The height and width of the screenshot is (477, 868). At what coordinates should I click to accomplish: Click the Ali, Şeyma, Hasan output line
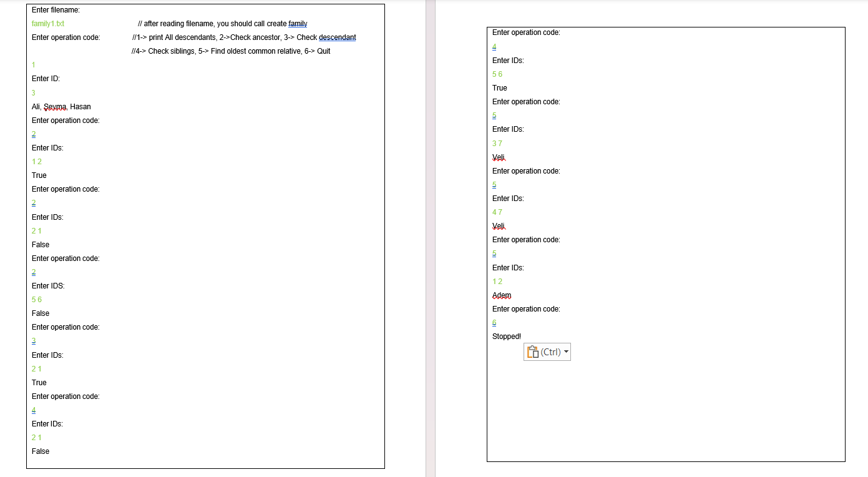click(61, 106)
